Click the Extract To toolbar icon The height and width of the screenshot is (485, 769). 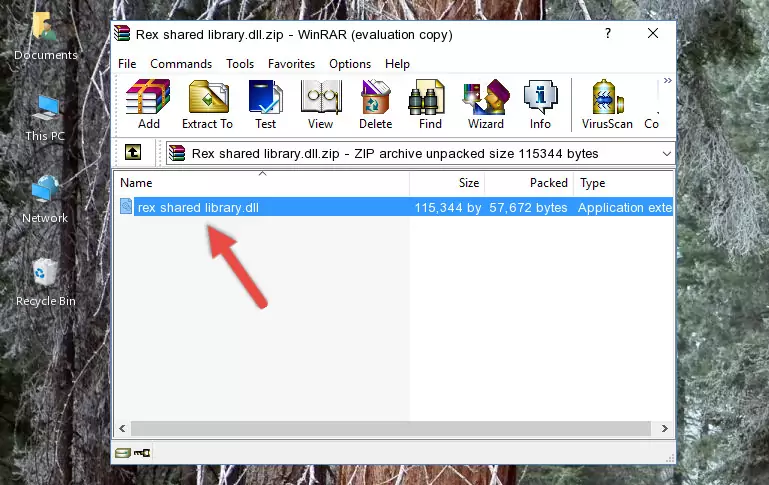click(x=207, y=104)
